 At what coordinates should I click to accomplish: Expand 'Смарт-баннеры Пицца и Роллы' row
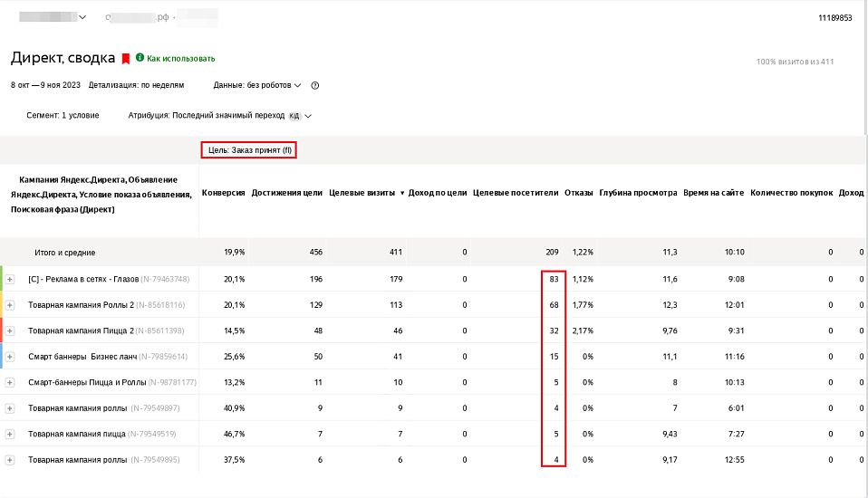pyautogui.click(x=10, y=382)
